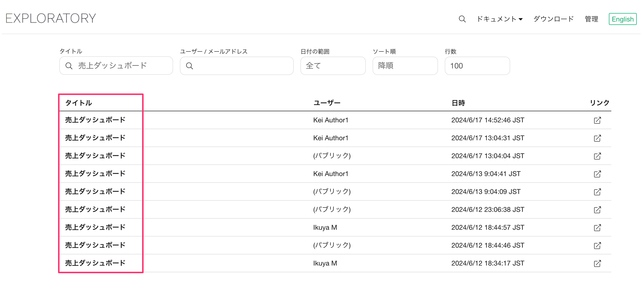Click the ユーザー column header

[x=327, y=103]
